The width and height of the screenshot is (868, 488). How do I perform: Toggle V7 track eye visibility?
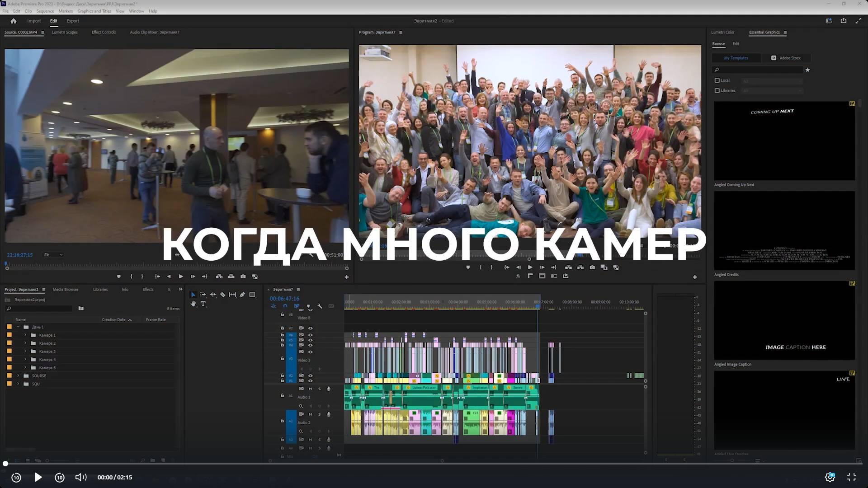[x=310, y=328]
